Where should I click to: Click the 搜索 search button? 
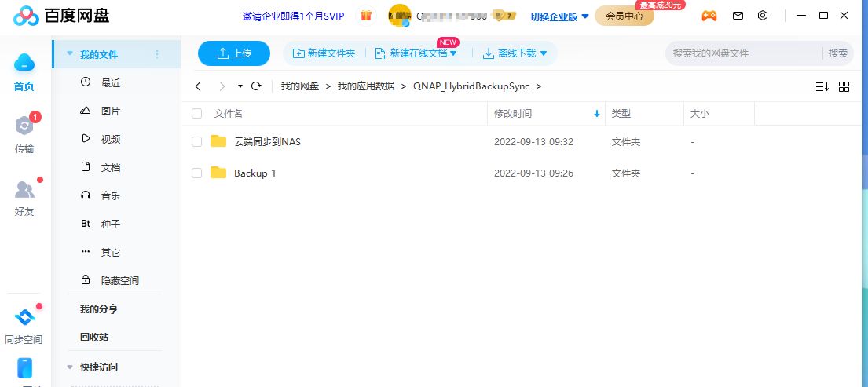pos(838,53)
